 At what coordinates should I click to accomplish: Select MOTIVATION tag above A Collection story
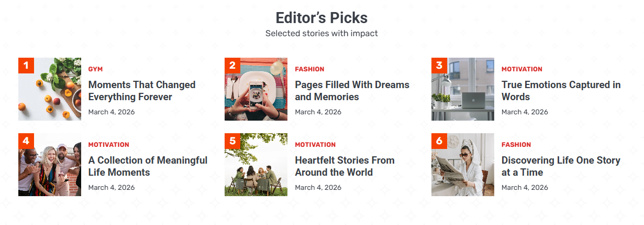108,145
